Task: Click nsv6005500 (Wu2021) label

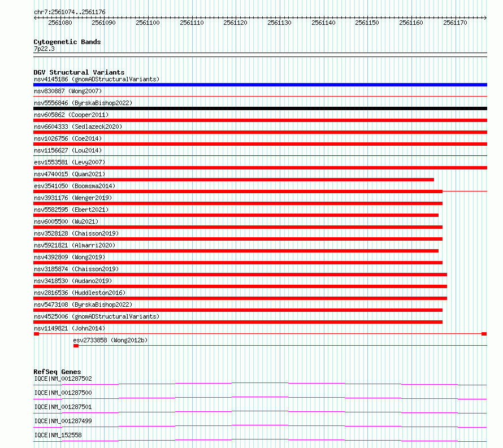Action: (x=66, y=221)
